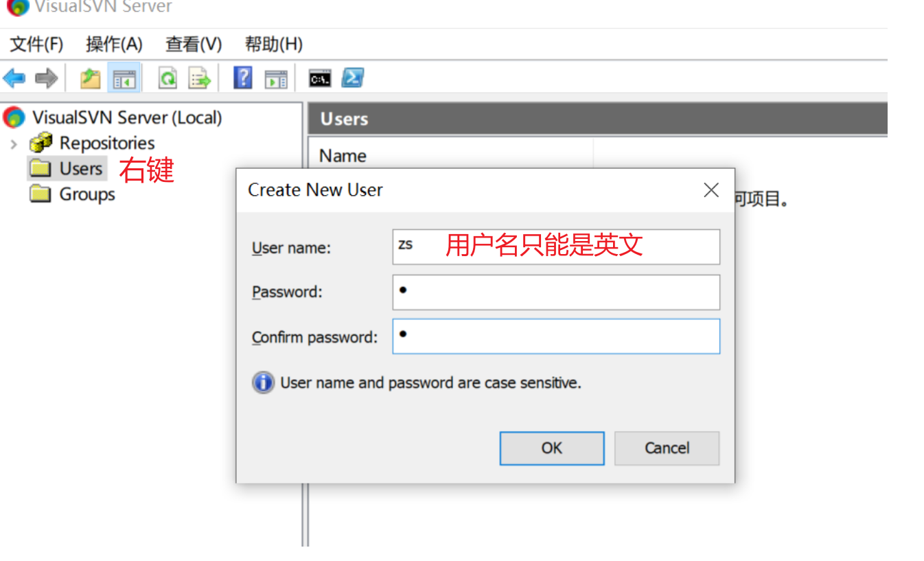Toggle the Show/Hide Action Pane button

point(276,78)
